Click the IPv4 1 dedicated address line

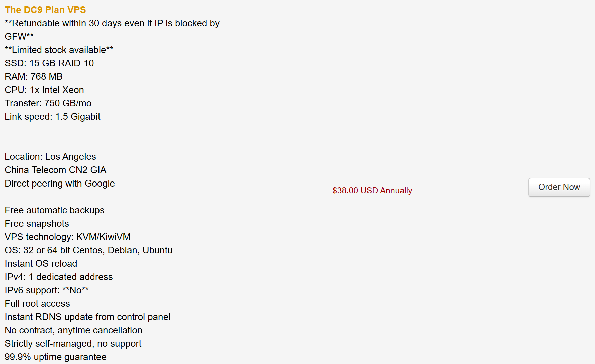click(59, 277)
